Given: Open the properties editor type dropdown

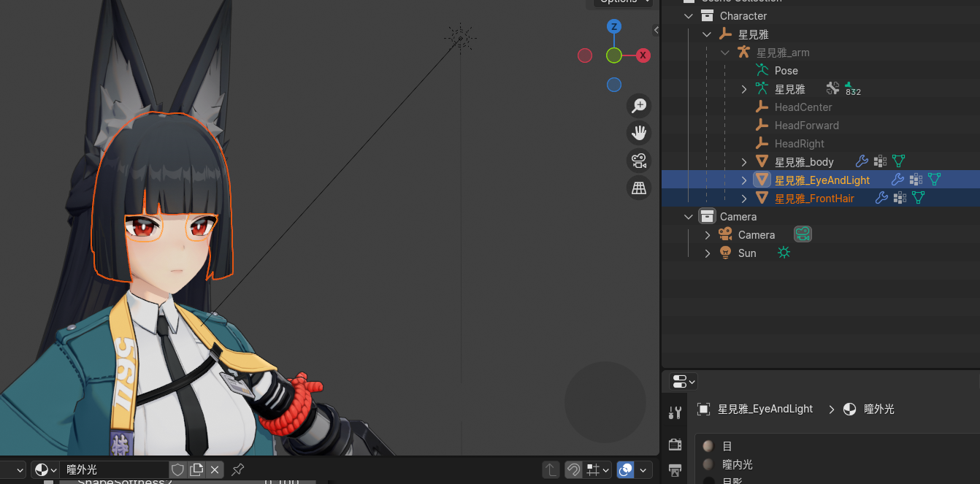Looking at the screenshot, I should (x=684, y=381).
